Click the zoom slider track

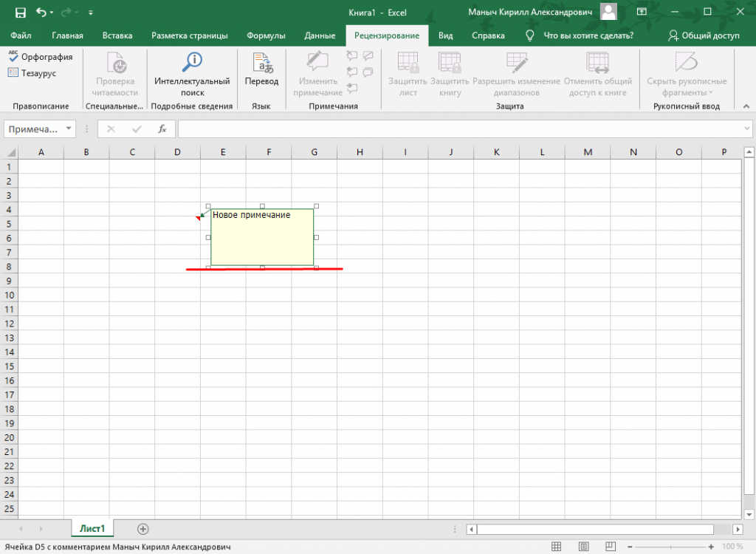[670, 547]
